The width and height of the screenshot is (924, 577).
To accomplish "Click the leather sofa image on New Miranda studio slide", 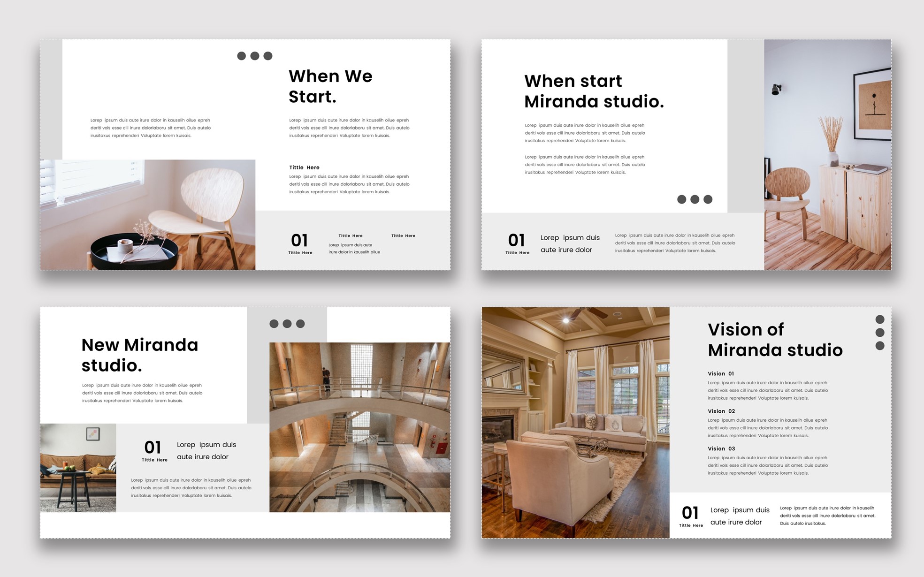I will (x=77, y=467).
